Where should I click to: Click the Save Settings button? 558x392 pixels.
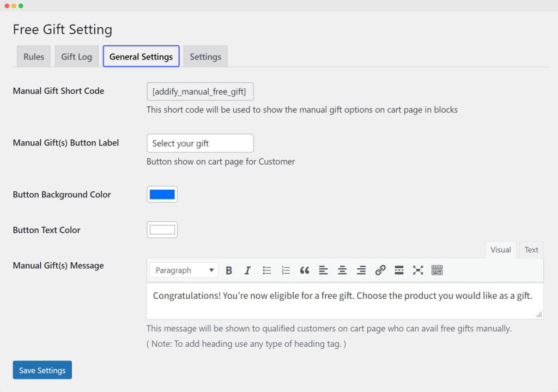pos(43,370)
